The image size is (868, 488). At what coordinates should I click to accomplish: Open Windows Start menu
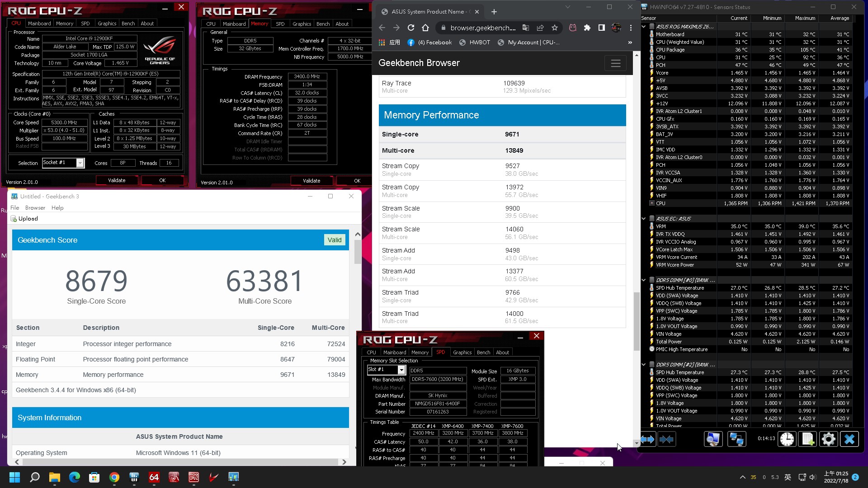coord(14,477)
